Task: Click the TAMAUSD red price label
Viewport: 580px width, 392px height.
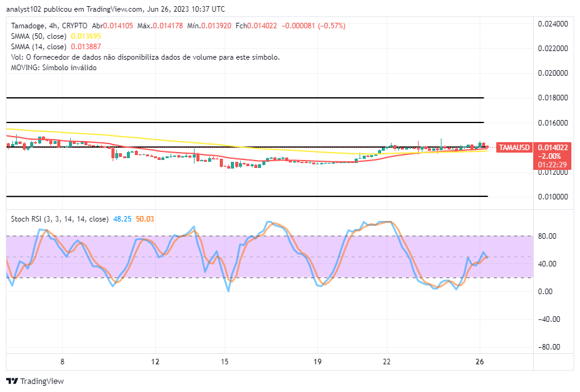Action: [x=514, y=148]
